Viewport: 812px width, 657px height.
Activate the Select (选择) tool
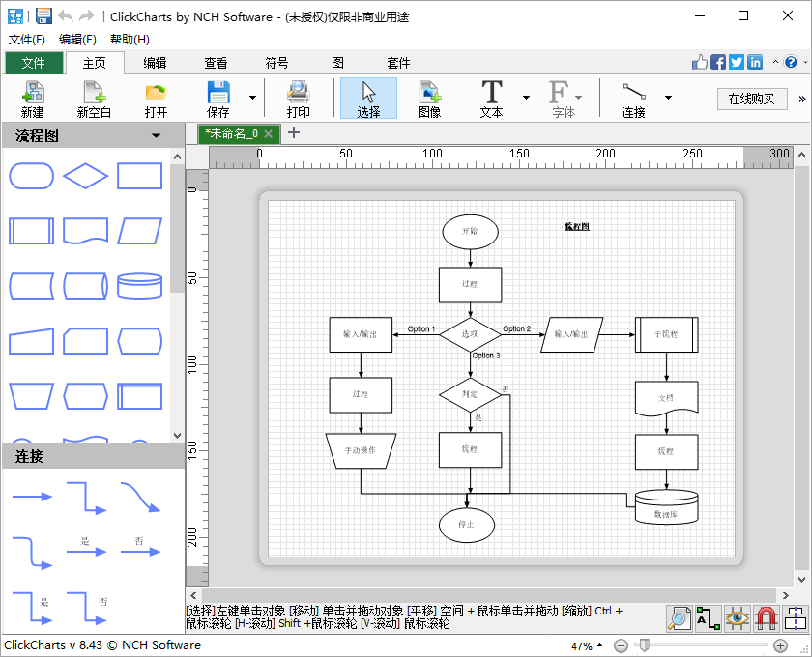coord(368,99)
